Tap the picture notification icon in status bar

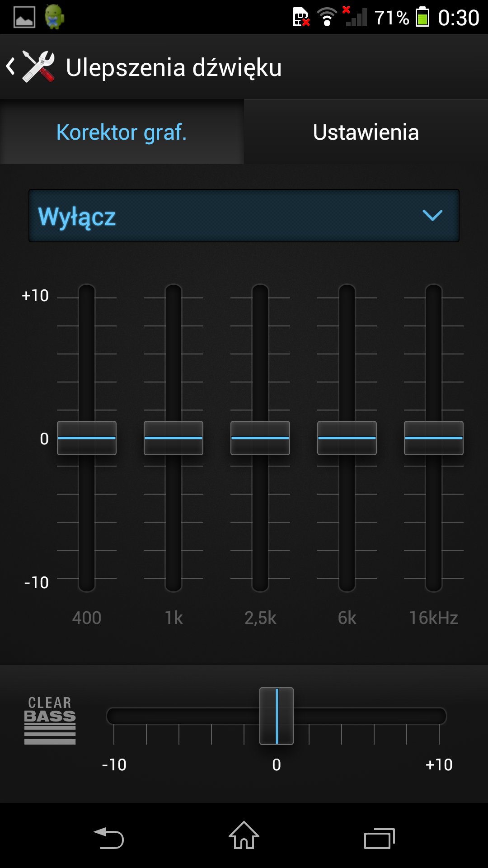click(24, 17)
